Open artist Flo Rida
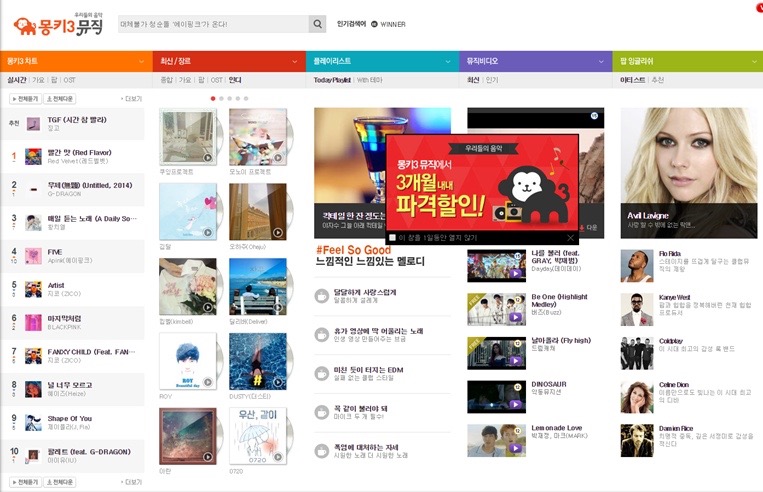763x492 pixels. tap(670, 254)
